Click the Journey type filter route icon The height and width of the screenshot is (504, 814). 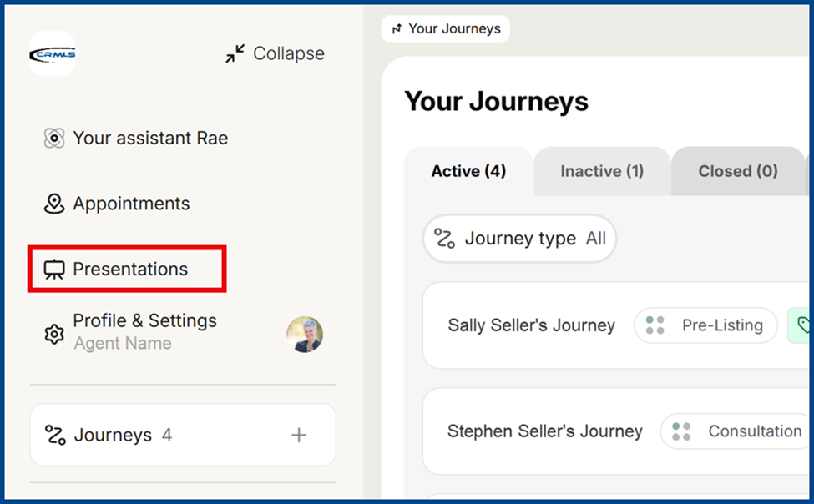[x=445, y=239]
